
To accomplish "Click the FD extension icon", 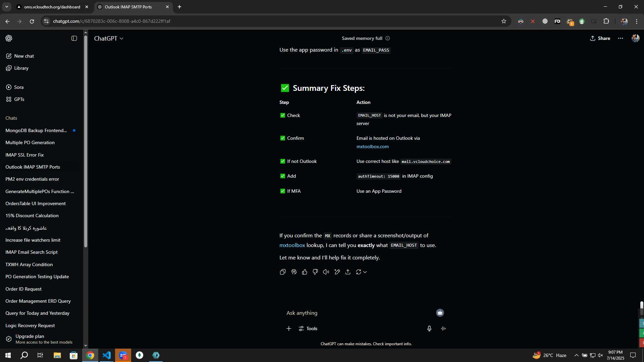I will click(x=557, y=21).
